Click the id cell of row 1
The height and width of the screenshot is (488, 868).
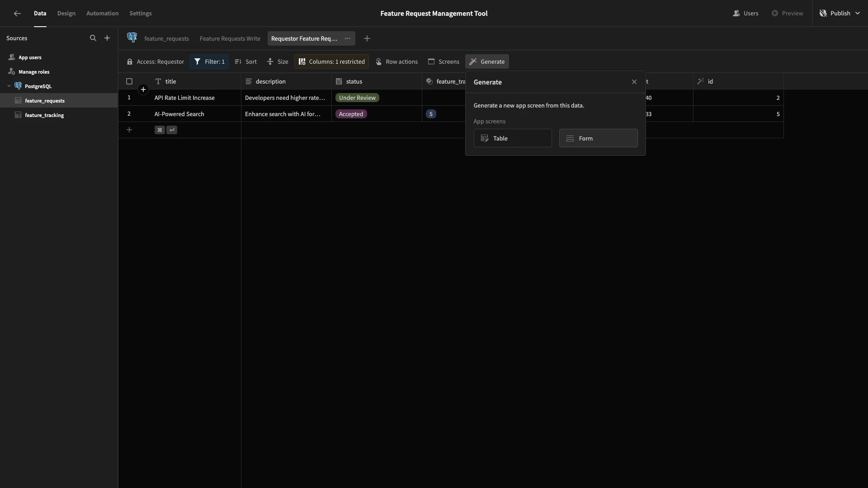(x=739, y=98)
